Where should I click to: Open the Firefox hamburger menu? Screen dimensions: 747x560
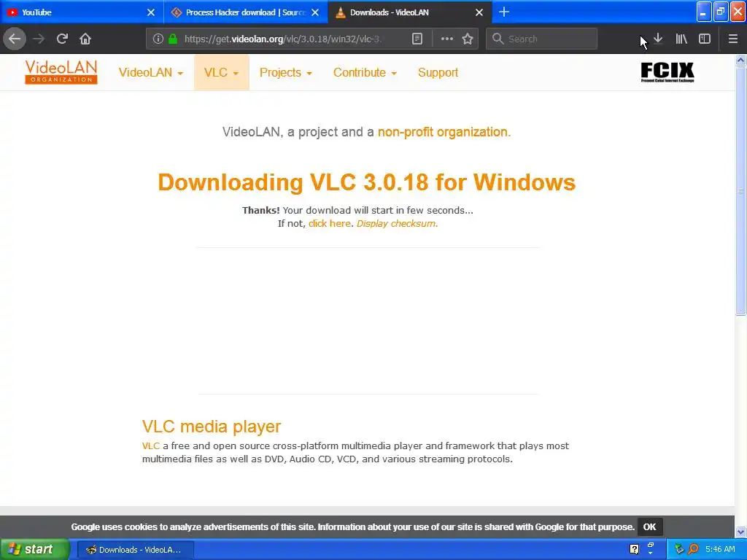click(x=732, y=39)
